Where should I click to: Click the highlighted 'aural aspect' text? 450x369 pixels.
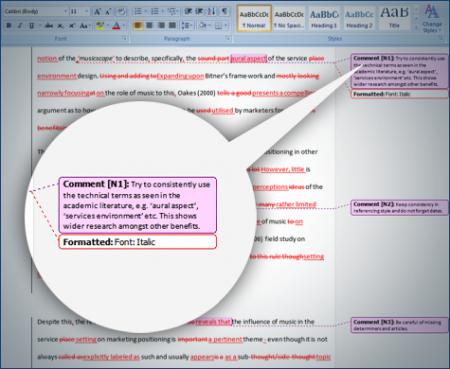click(249, 59)
